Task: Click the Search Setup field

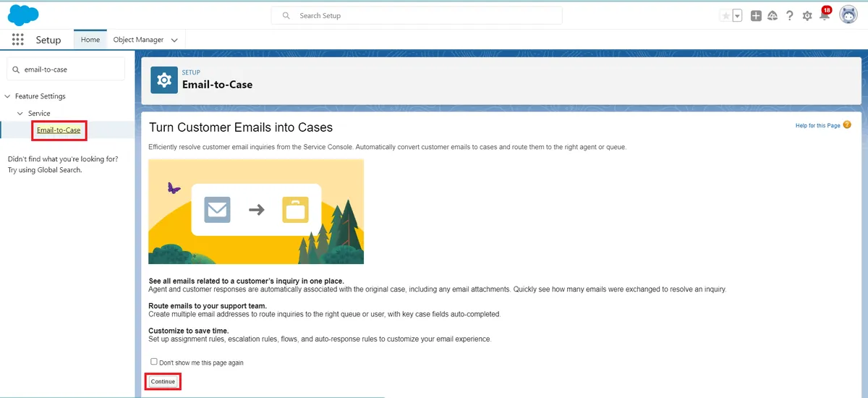Action: point(427,16)
